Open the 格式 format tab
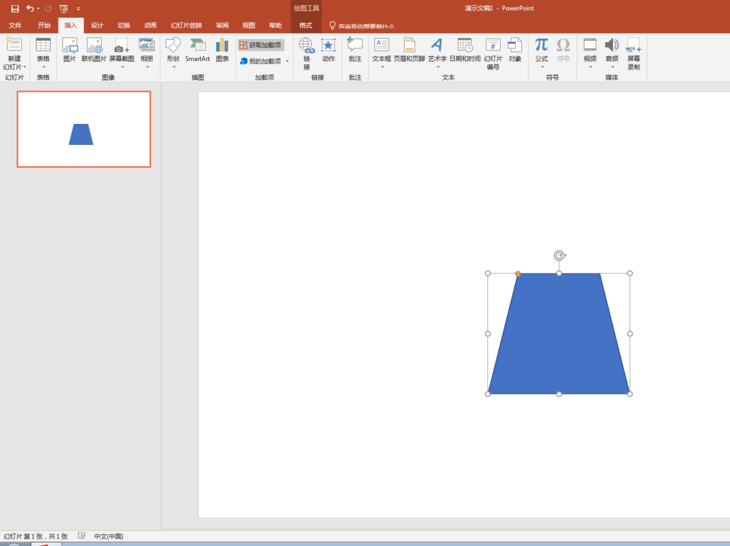The height and width of the screenshot is (546, 730). click(x=305, y=25)
